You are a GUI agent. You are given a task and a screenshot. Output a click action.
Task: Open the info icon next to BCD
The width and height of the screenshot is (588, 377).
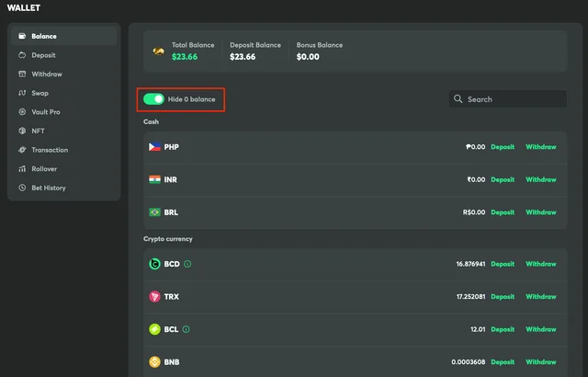(187, 264)
